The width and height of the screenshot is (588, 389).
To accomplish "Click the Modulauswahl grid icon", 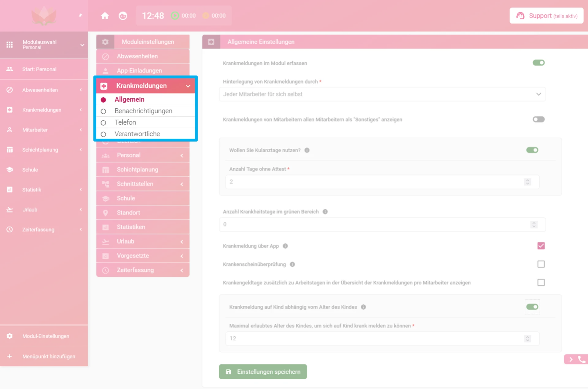I will 10,45.
